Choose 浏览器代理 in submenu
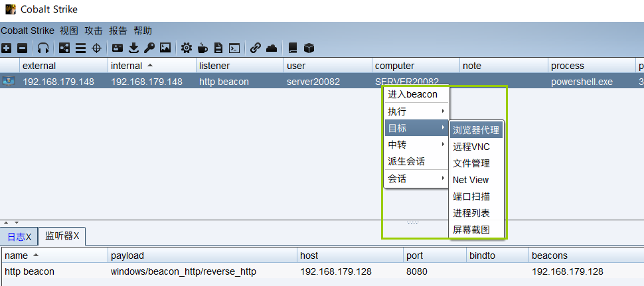The height and width of the screenshot is (286, 644). (476, 130)
